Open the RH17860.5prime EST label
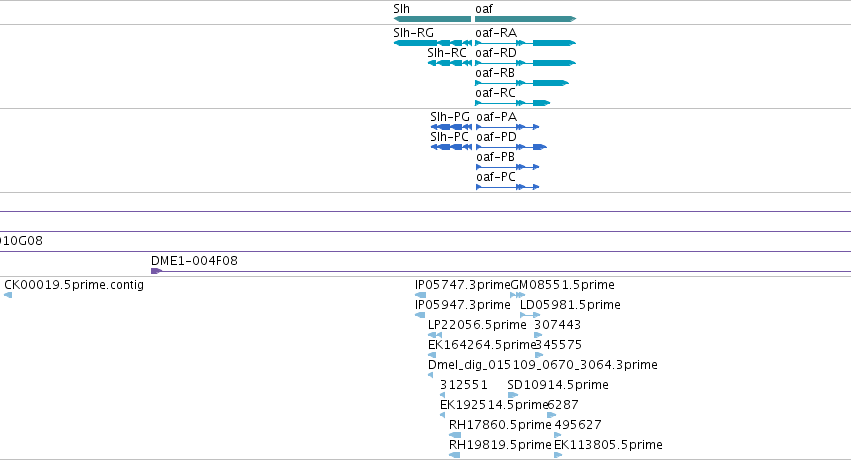The width and height of the screenshot is (851, 460). tap(500, 425)
